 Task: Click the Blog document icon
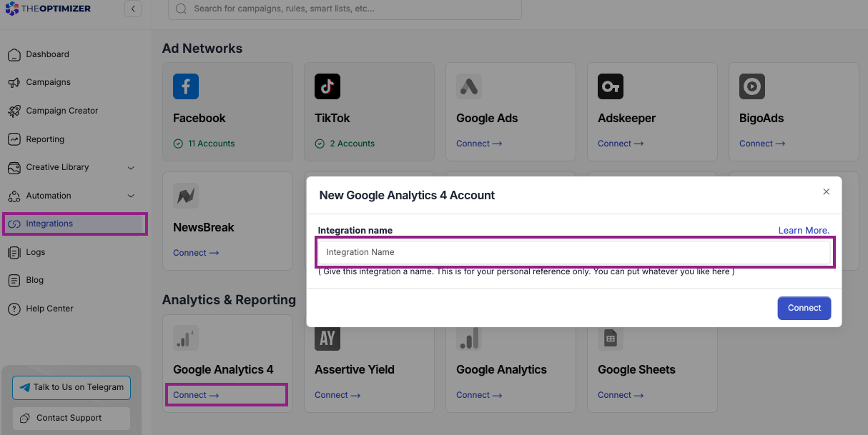14,280
